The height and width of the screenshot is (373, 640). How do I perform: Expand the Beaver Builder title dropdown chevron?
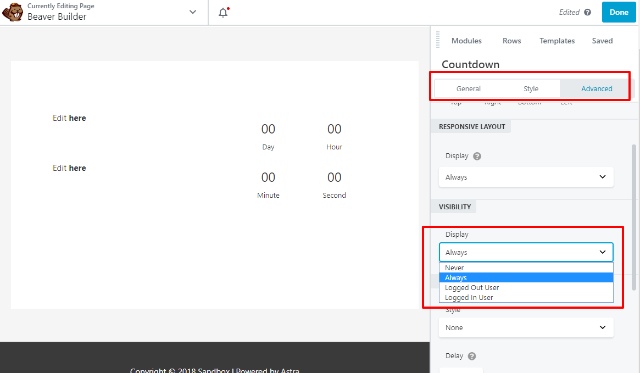pyautogui.click(x=193, y=12)
